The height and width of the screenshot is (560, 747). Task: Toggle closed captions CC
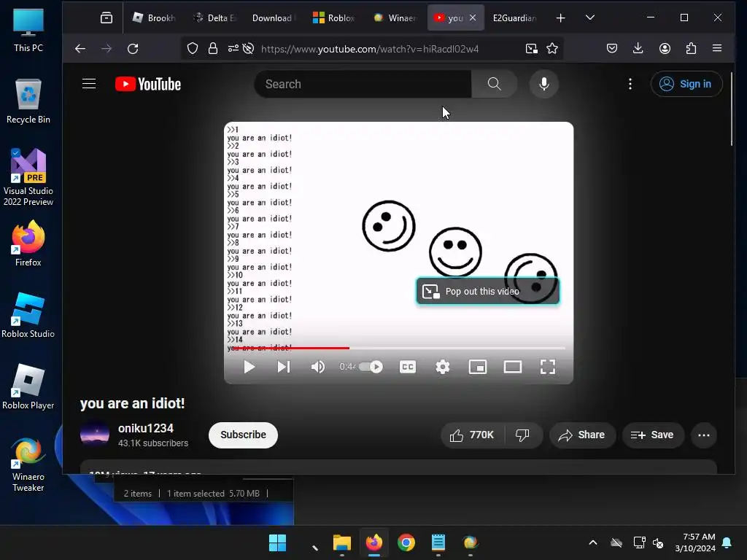407,367
